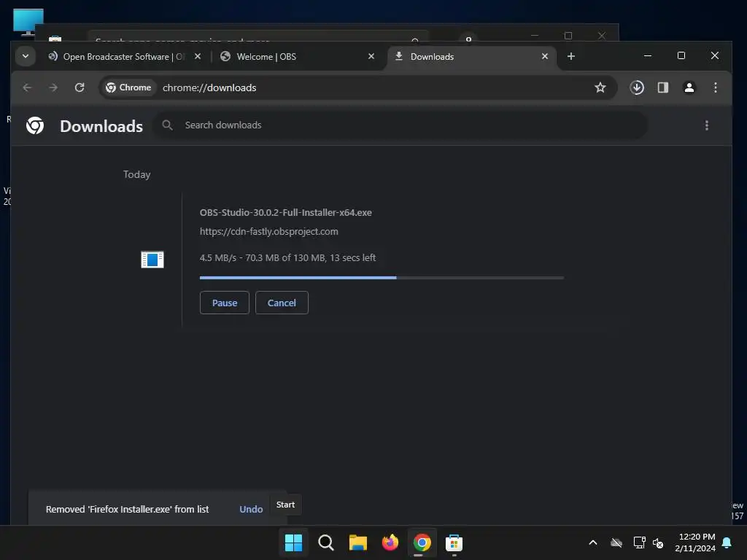Click the OneDrive cloud tray icon
This screenshot has height=560, width=747.
pos(616,542)
